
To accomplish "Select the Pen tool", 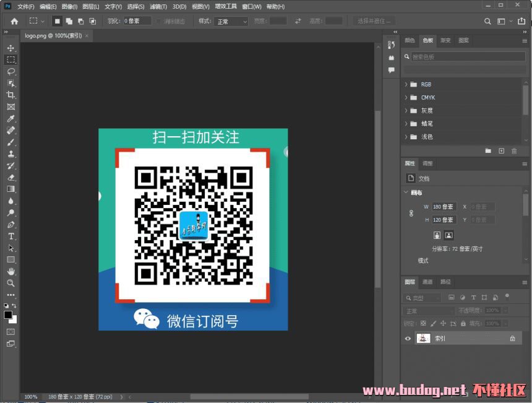I will [11, 225].
